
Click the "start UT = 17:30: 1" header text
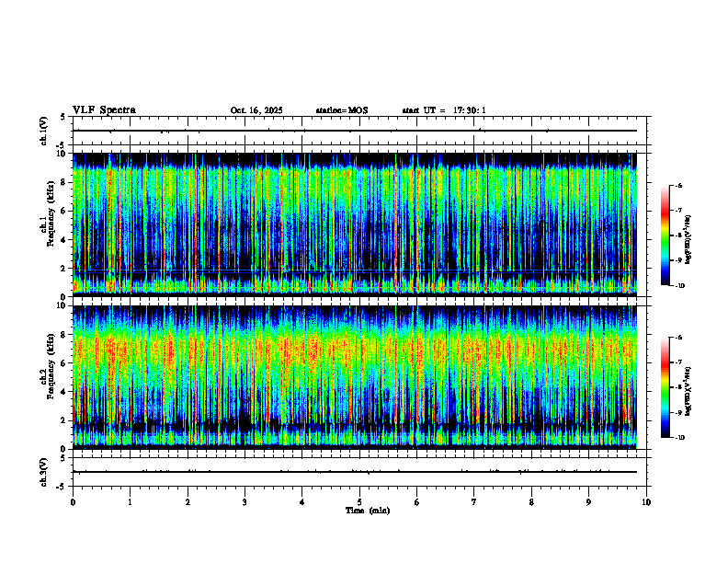444,110
